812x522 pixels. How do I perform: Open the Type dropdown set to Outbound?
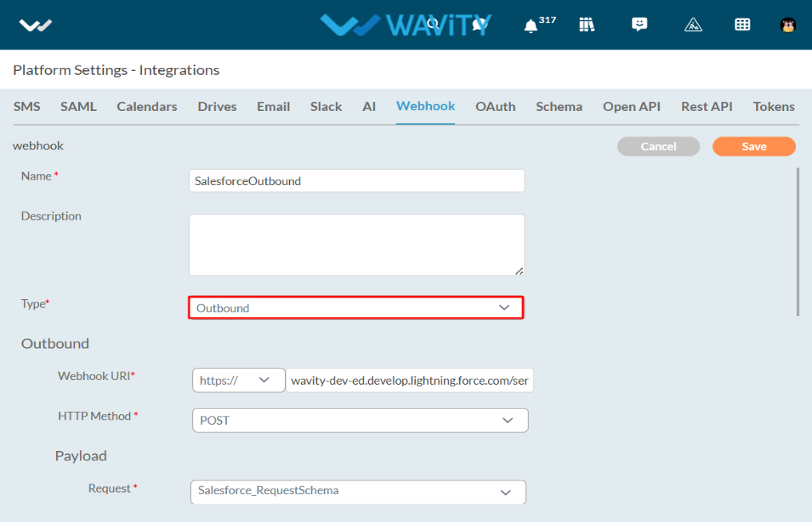356,307
